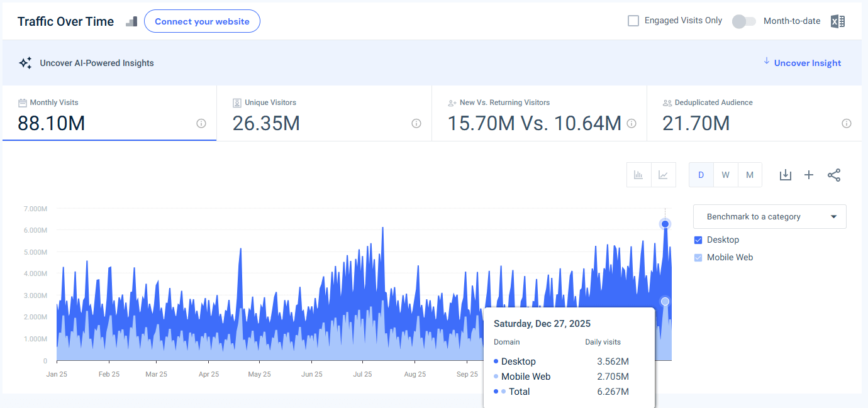Share the Traffic Over Time chart
Image resolution: width=868 pixels, height=408 pixels.
click(x=834, y=175)
